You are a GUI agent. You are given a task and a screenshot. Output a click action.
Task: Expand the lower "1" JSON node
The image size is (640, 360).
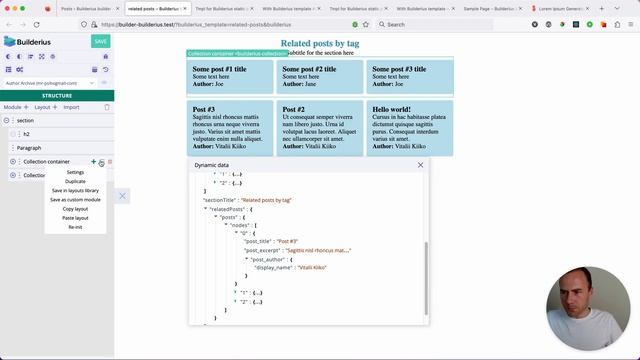click(236, 292)
